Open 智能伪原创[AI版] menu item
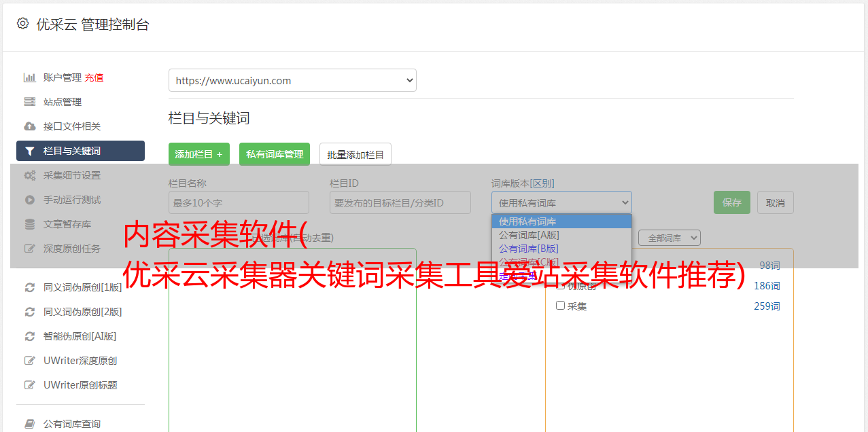868x432 pixels. click(80, 336)
